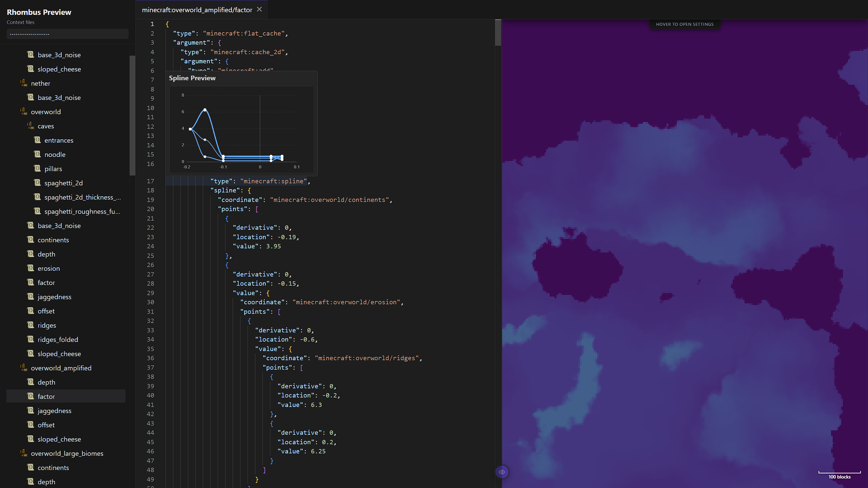This screenshot has height=488, width=868.
Task: Collapse the overworld_amplified folder
Action: [61, 368]
